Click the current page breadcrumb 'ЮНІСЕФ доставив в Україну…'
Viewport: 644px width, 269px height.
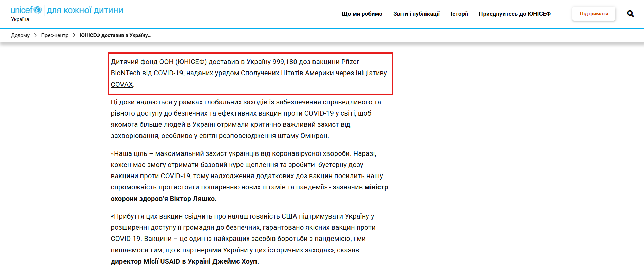[115, 35]
